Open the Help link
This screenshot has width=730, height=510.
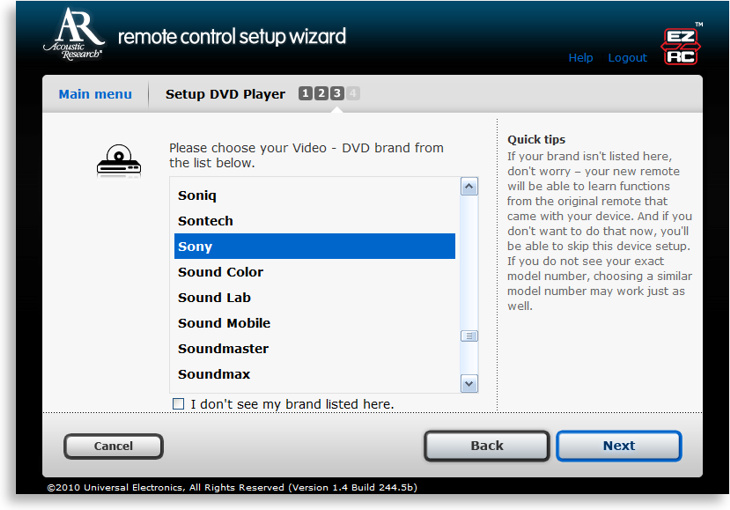[580, 58]
